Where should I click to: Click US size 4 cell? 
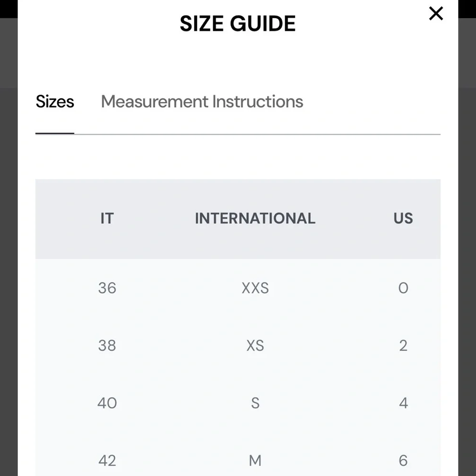pos(403,403)
